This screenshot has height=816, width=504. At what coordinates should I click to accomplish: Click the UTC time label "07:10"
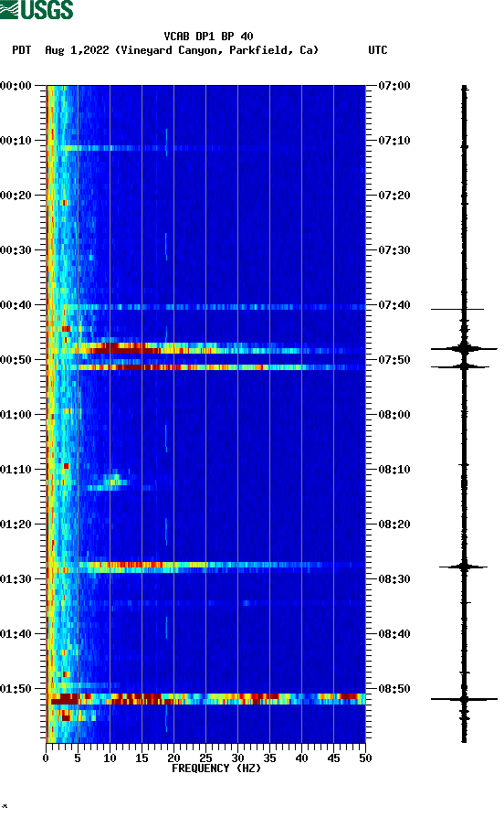[394, 141]
